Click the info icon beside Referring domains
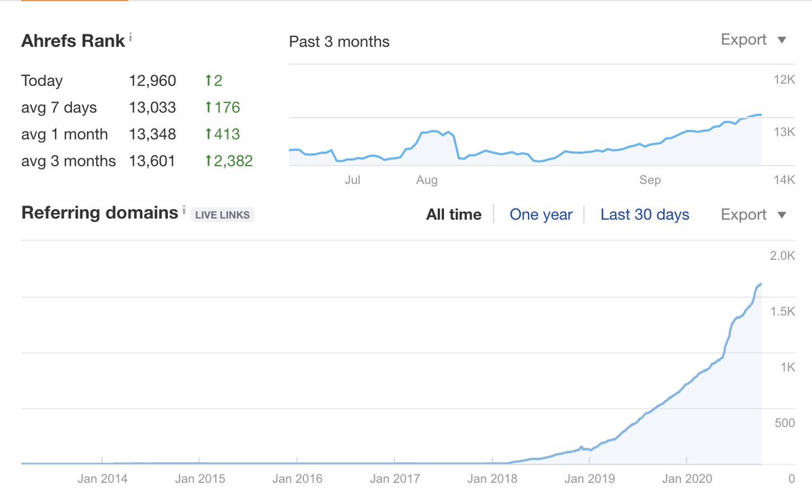Screen dimensions: 812x504 [183, 211]
